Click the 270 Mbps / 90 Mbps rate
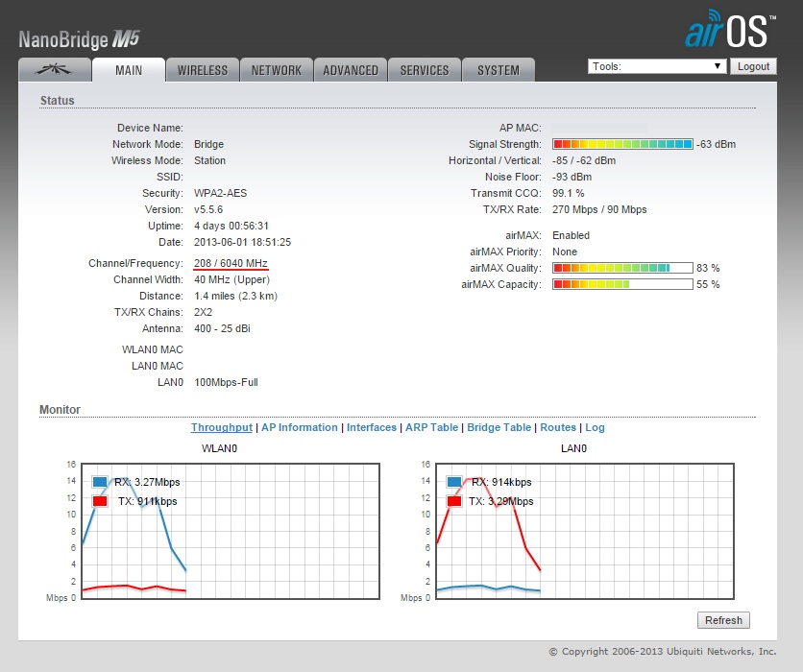The width and height of the screenshot is (803, 672). coord(599,210)
